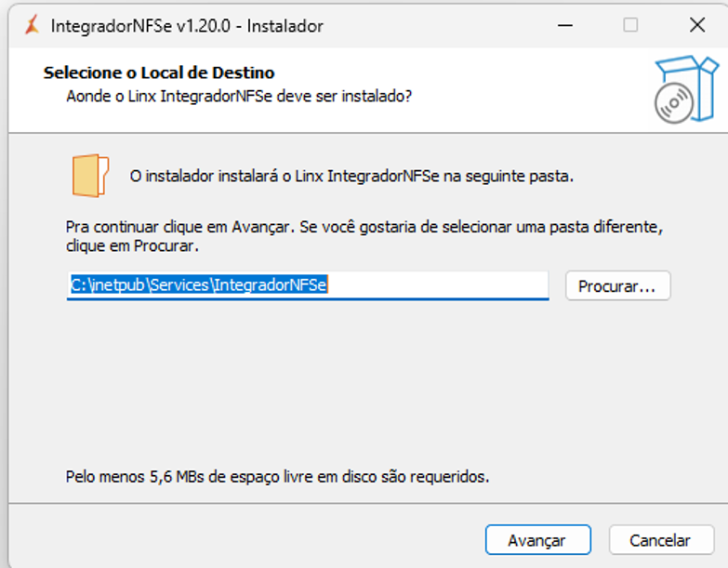The width and height of the screenshot is (728, 568).
Task: Click the Cancelar button
Action: (661, 540)
